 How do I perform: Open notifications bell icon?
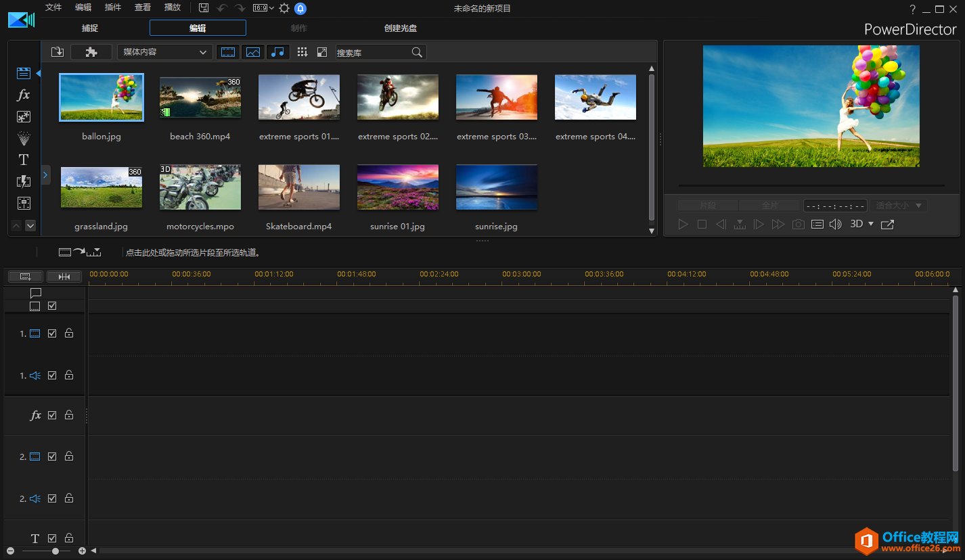[300, 8]
